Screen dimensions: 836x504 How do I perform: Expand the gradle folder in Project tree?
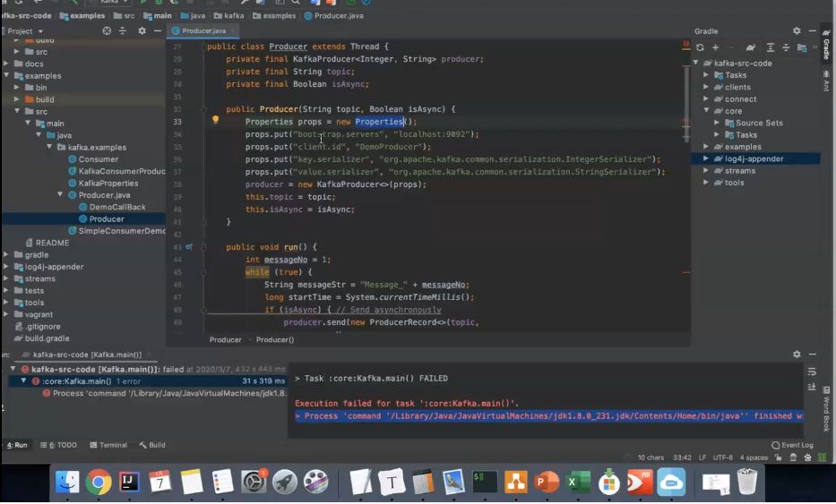[5, 255]
